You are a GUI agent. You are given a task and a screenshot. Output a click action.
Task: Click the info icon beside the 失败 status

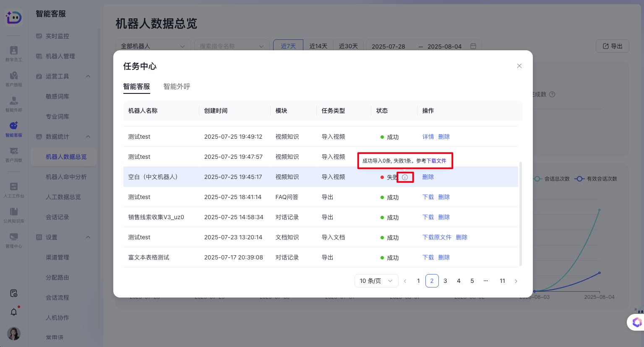coord(404,177)
